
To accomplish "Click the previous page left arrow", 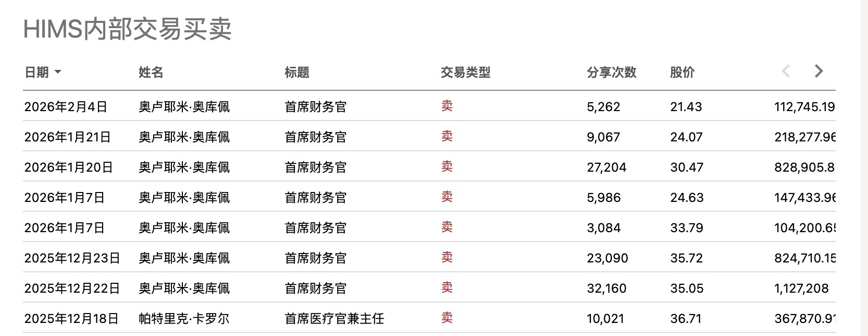I will (786, 71).
